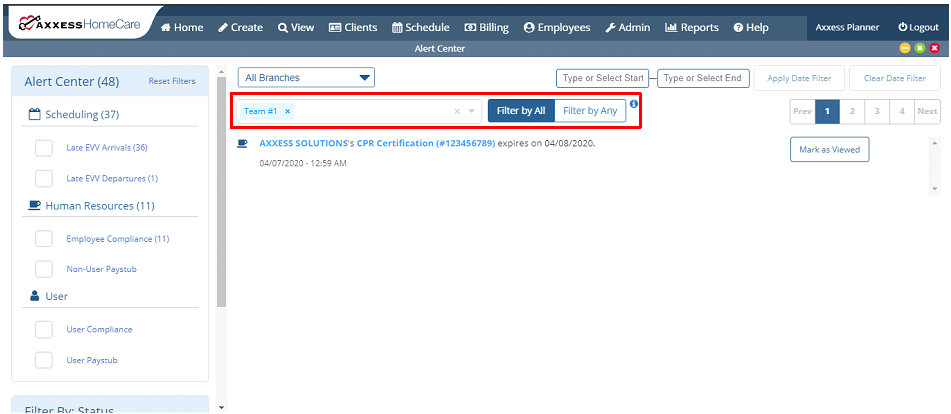Jump to page 4
This screenshot has height=414, width=951.
pyautogui.click(x=902, y=112)
